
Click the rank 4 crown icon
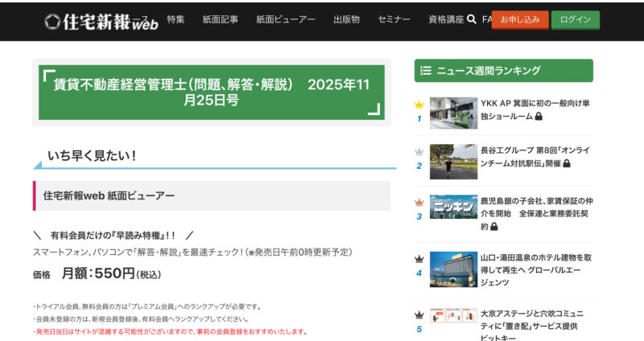[x=419, y=259]
